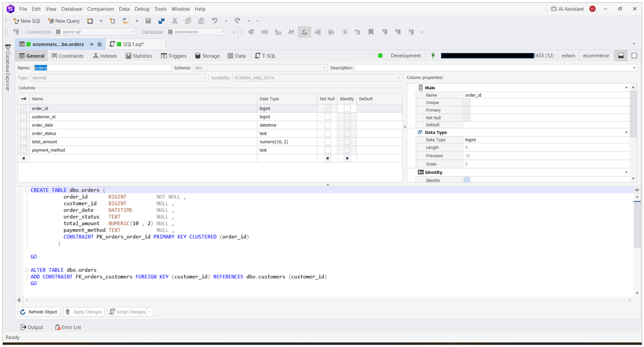This screenshot has height=347, width=644.
Task: Click the Open file folder icon
Action: pos(125,21)
